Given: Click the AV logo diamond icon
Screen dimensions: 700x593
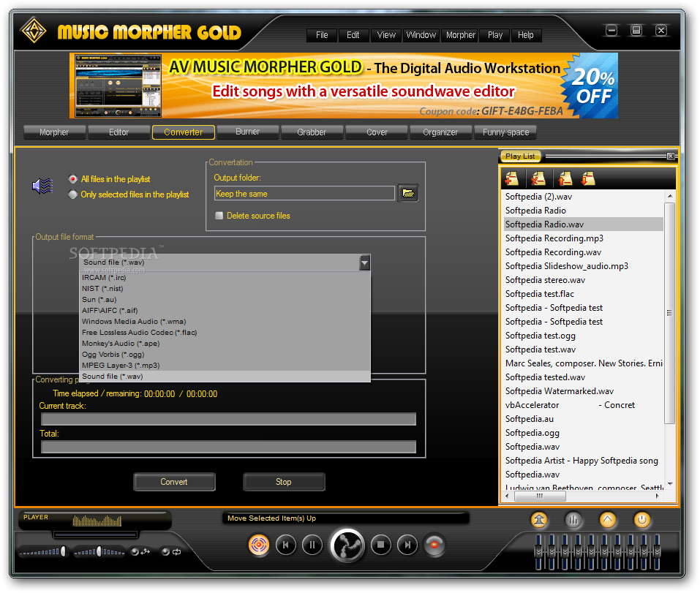Looking at the screenshot, I should 34,31.
